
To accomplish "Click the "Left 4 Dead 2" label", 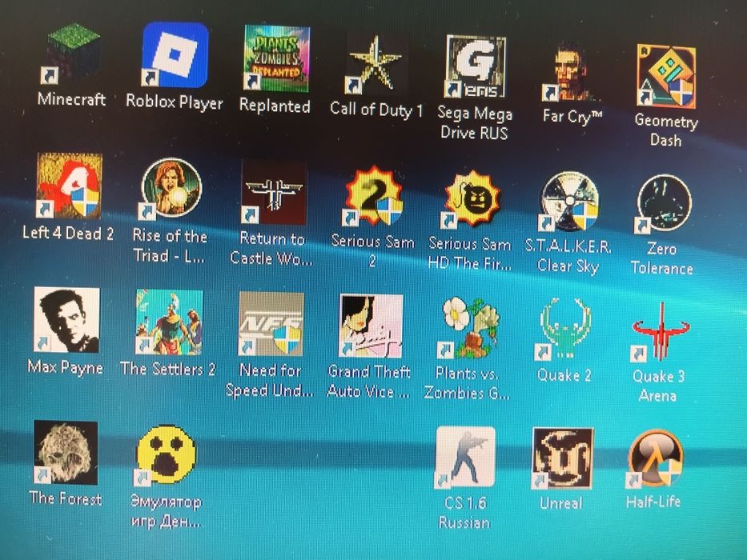I will 68,234.
